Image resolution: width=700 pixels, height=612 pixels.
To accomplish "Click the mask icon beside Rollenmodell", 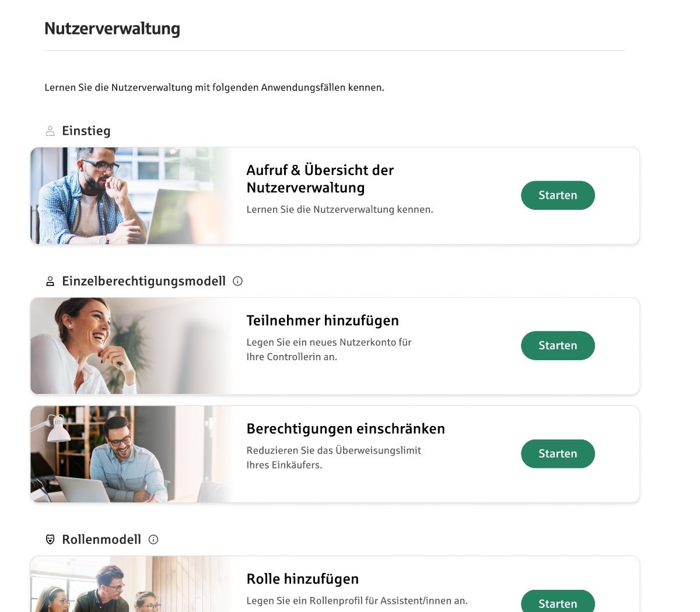I will click(50, 540).
